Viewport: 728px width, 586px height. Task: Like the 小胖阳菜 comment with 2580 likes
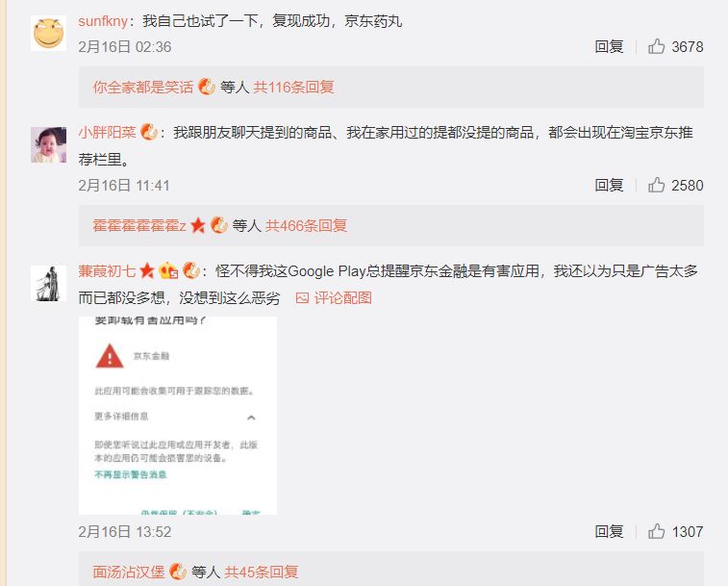(656, 185)
